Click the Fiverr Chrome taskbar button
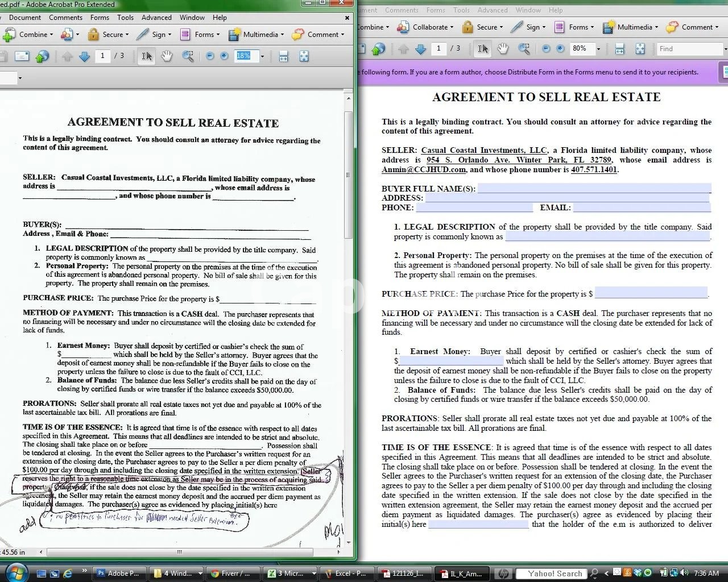The width and height of the screenshot is (728, 582). pos(230,573)
